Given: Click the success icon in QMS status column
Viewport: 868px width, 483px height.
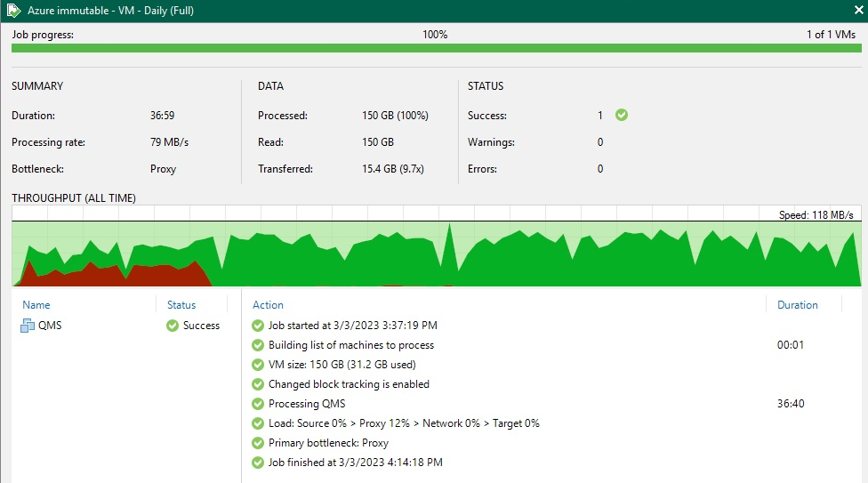Looking at the screenshot, I should [173, 326].
